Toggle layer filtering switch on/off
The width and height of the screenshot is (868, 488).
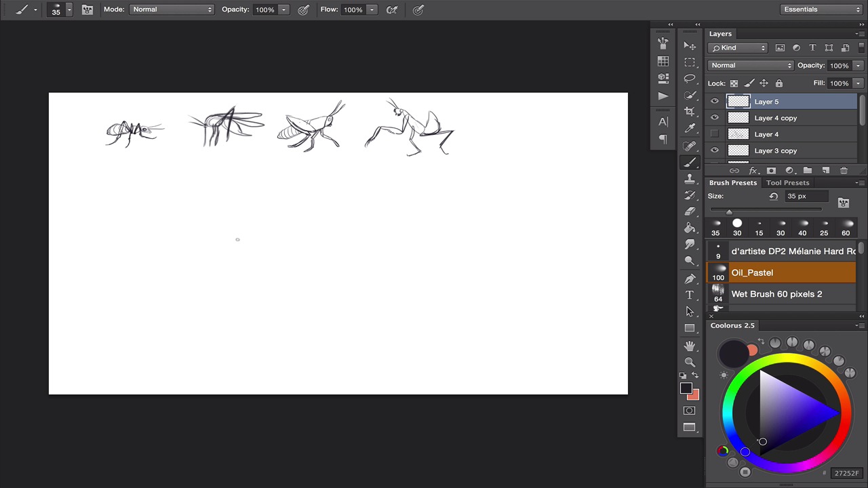[x=860, y=48]
